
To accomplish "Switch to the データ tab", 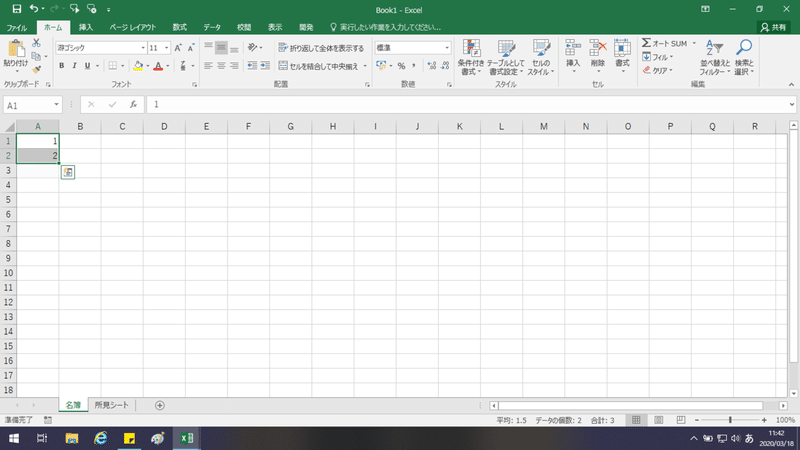I will coord(212,28).
